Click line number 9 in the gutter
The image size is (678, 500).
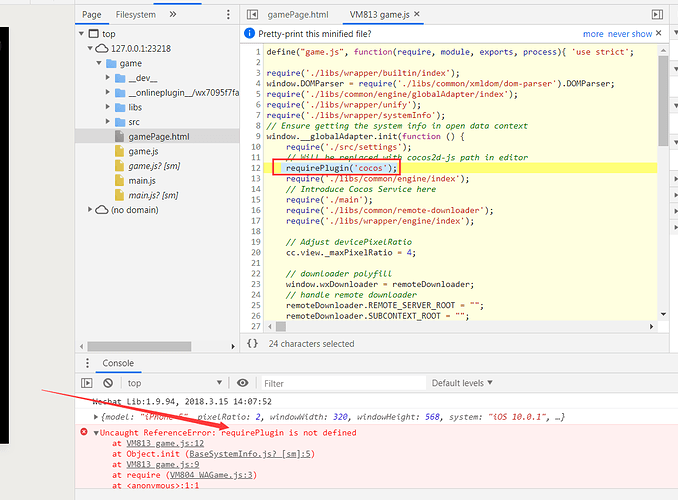[x=258, y=136]
